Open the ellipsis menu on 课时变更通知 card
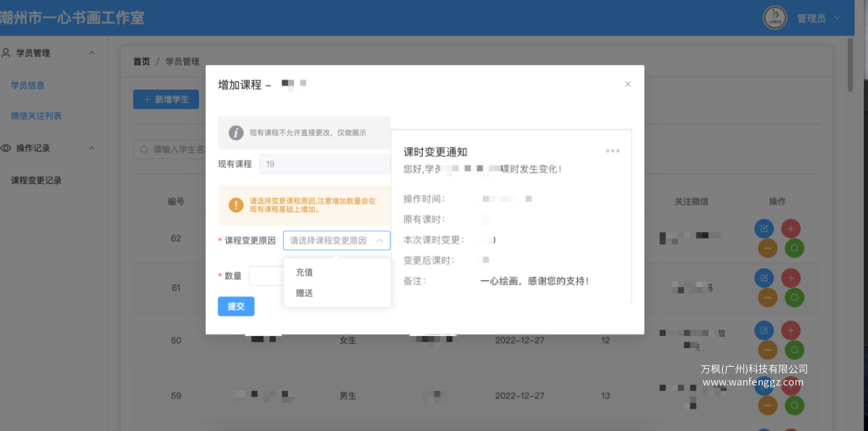868x431 pixels. [613, 151]
